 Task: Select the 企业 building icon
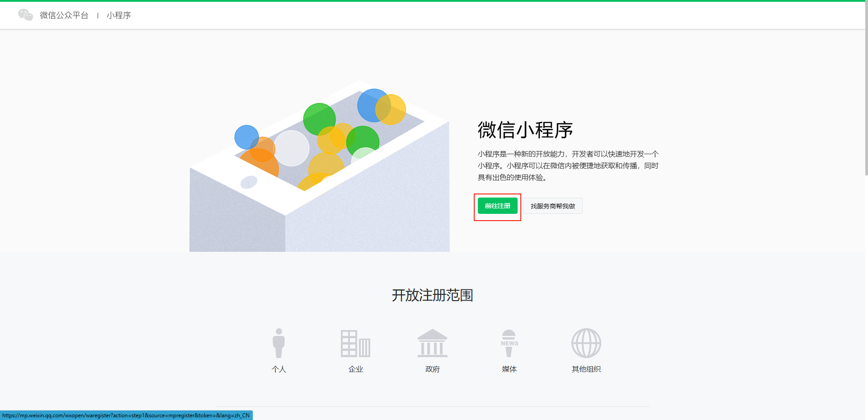pyautogui.click(x=356, y=343)
